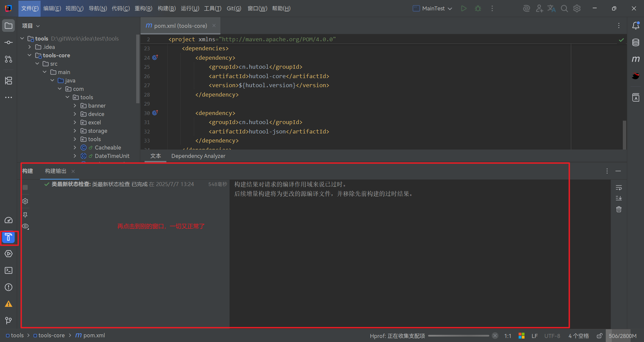Viewport: 644px width, 342px height.
Task: Expand the .idea folder
Action: click(x=30, y=47)
